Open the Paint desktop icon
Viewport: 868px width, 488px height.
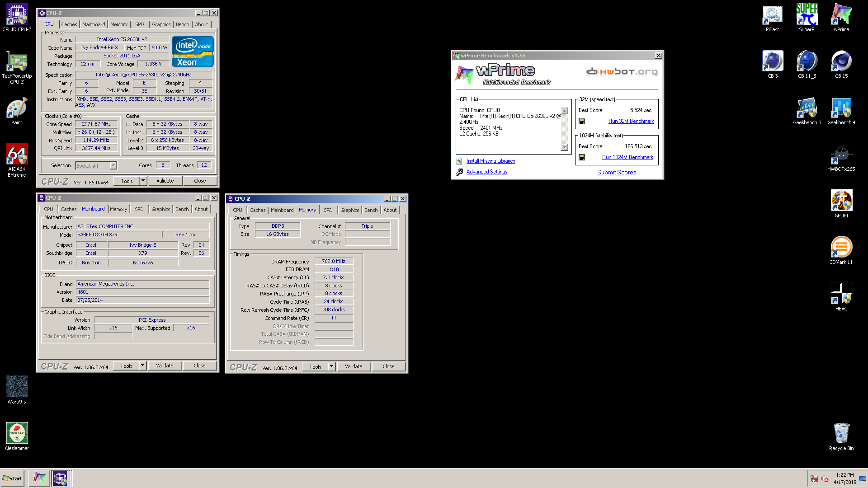(17, 111)
